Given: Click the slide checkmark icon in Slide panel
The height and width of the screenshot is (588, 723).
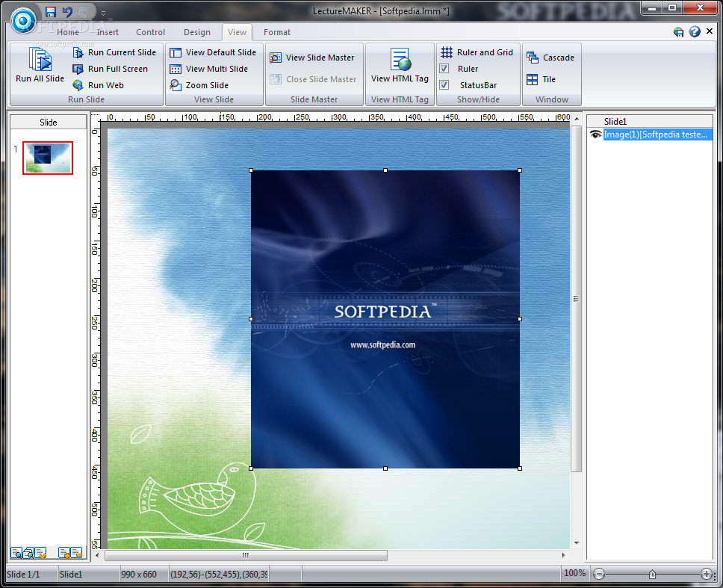Looking at the screenshot, I should (40, 552).
